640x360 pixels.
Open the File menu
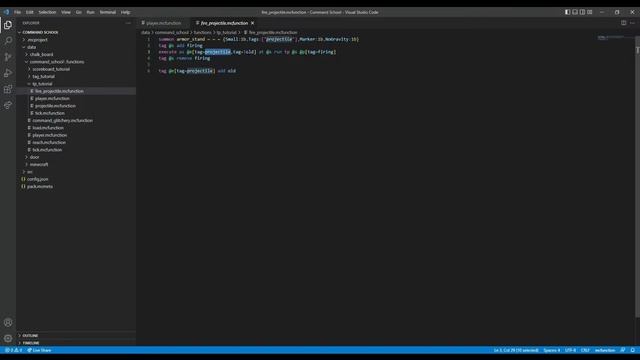[18, 12]
